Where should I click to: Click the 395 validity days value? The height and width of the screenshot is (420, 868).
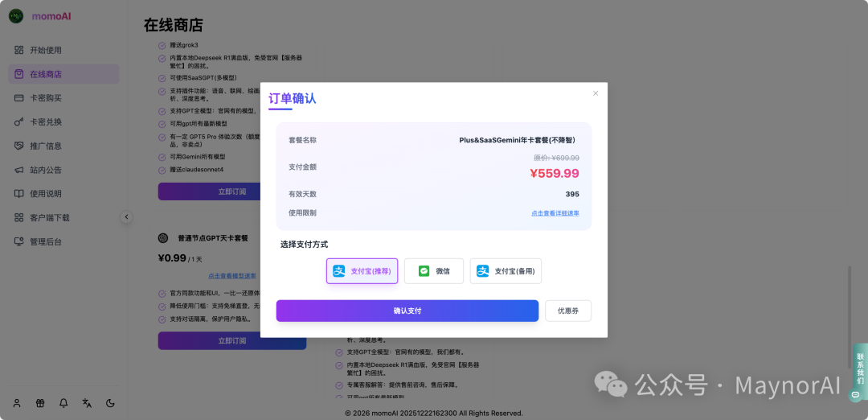coord(572,194)
